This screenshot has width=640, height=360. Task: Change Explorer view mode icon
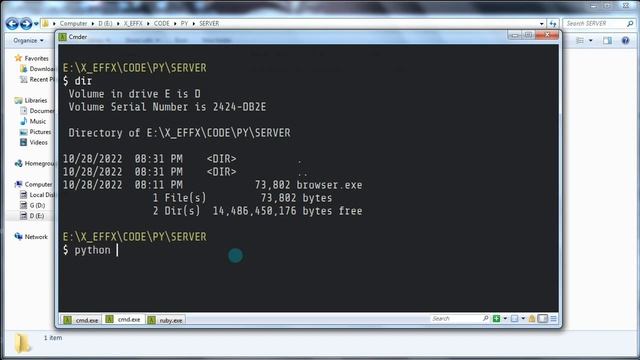[580, 40]
